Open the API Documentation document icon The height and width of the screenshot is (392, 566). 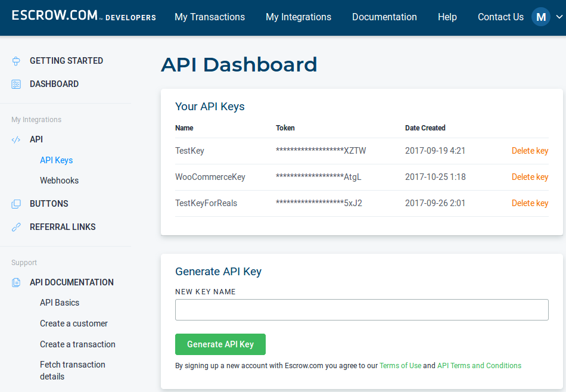[x=15, y=282]
